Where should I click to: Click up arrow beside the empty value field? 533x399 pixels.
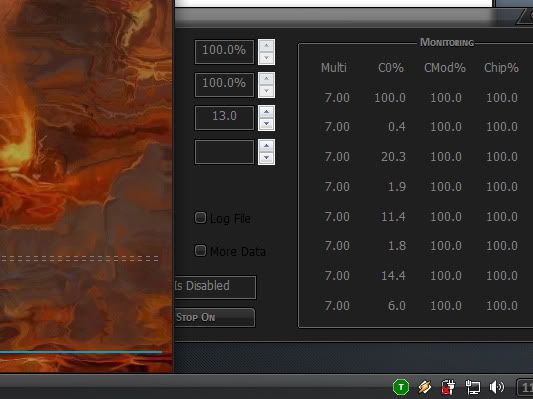pos(266,146)
